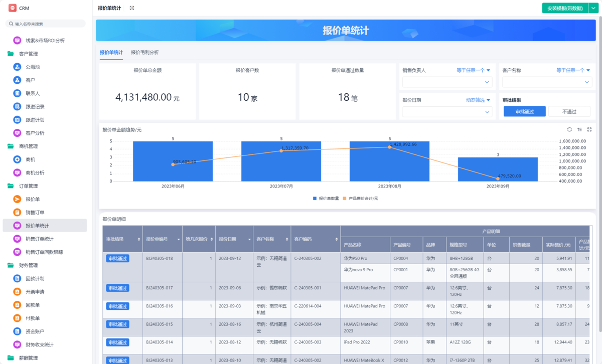Open 付款单 in the sidebar
The image size is (602, 364).
tap(45, 318)
